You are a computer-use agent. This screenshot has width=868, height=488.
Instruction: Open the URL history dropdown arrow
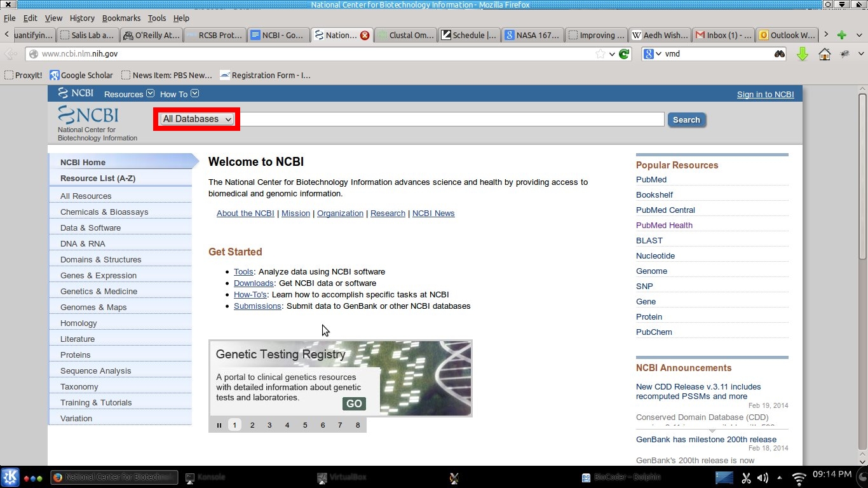(x=612, y=54)
